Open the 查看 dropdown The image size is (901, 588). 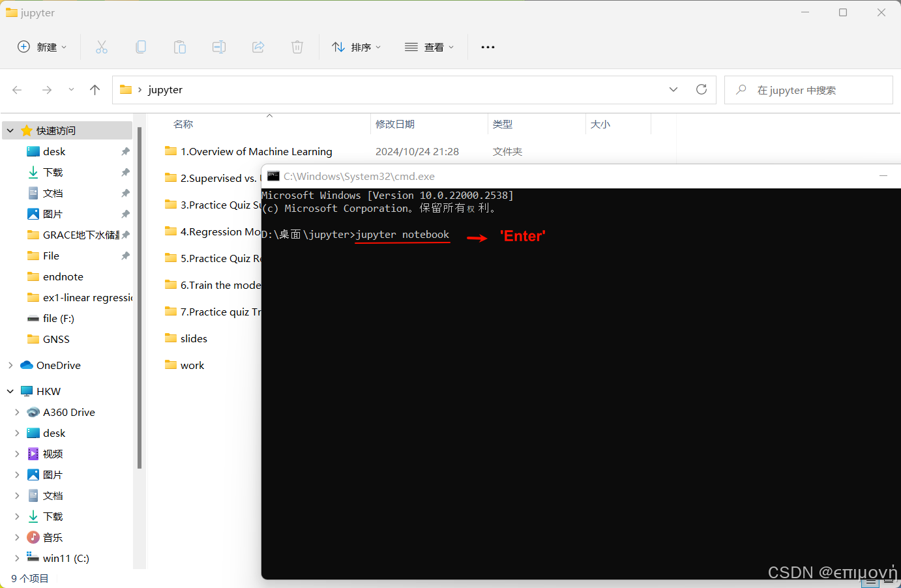pyautogui.click(x=429, y=46)
